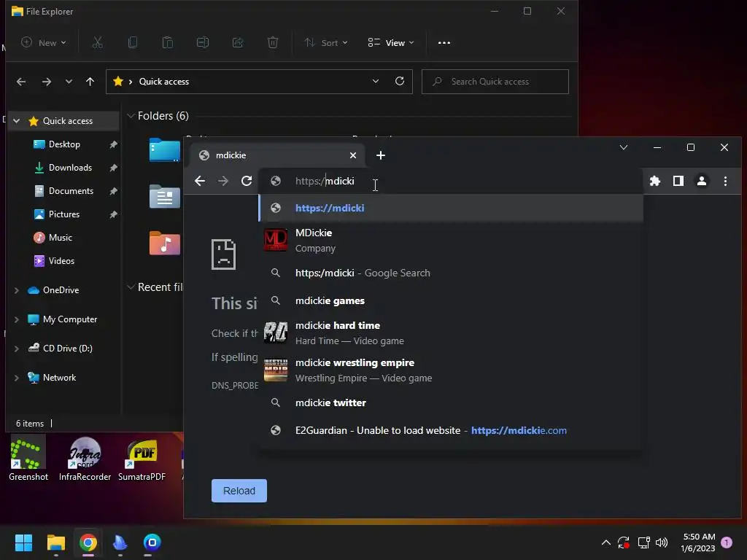747x560 pixels.
Task: Go back in File Explorer
Action: click(x=21, y=82)
